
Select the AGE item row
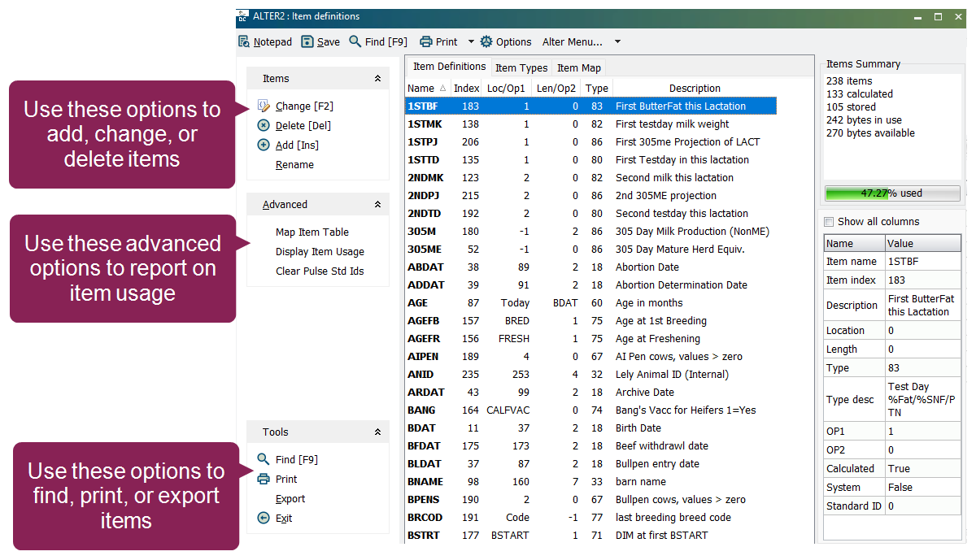[x=591, y=302]
